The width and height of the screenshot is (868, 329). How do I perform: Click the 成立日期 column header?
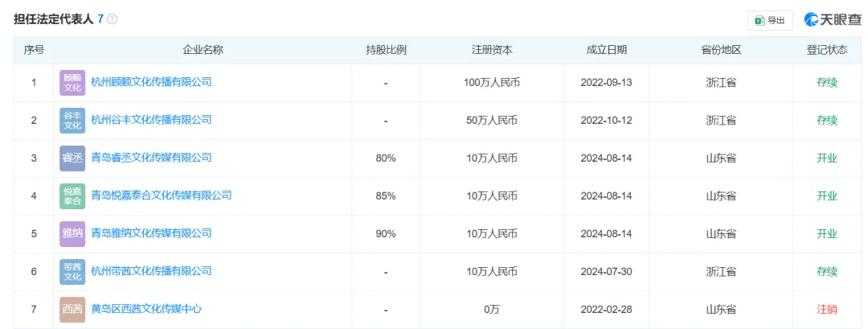click(x=607, y=50)
